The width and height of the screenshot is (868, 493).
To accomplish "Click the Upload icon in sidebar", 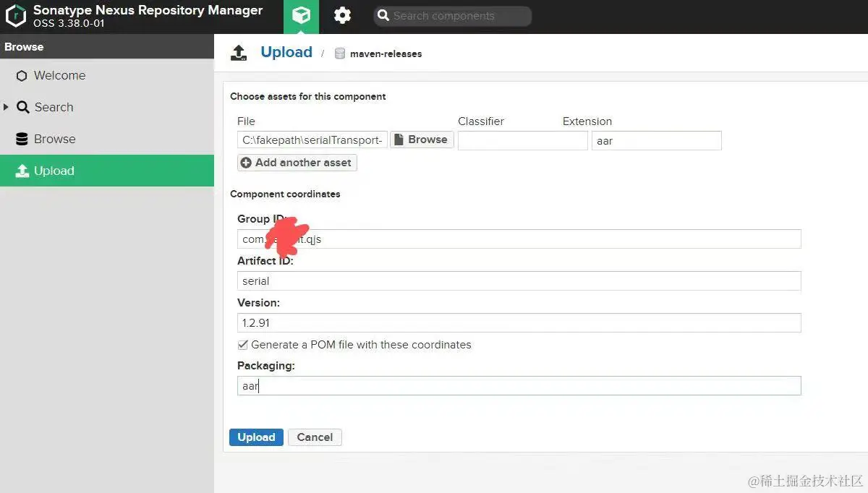I will tap(22, 171).
